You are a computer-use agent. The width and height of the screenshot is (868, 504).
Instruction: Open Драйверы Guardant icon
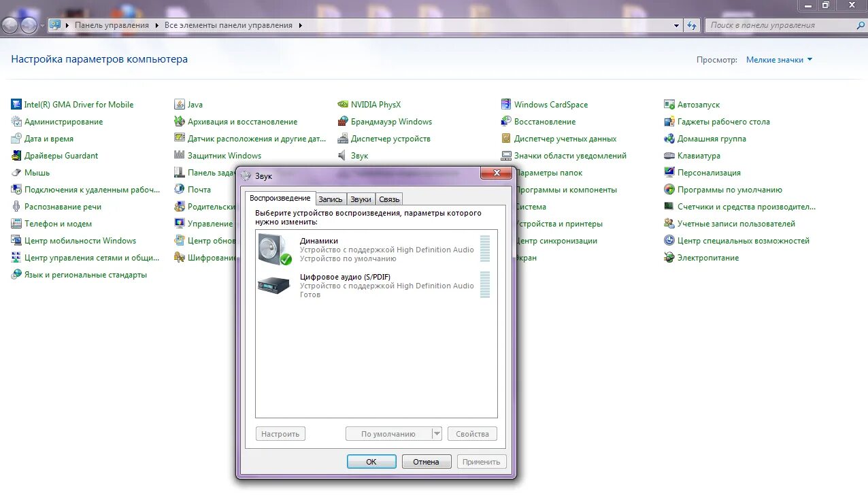click(16, 155)
